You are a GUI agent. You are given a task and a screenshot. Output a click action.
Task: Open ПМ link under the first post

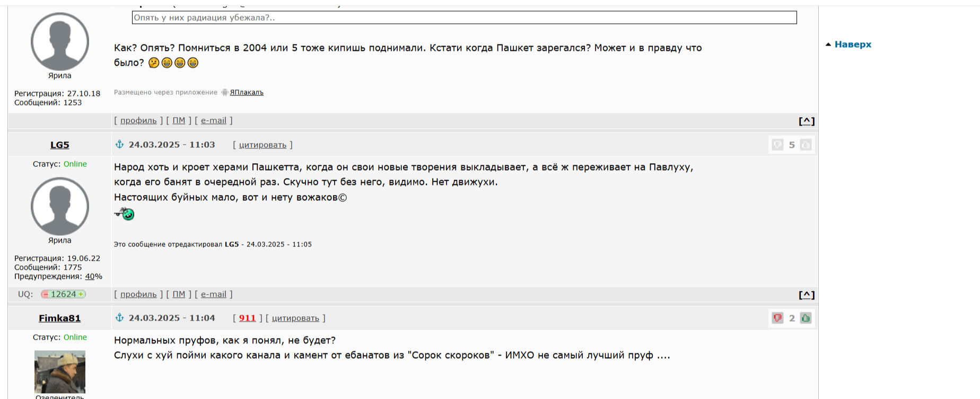pos(179,120)
